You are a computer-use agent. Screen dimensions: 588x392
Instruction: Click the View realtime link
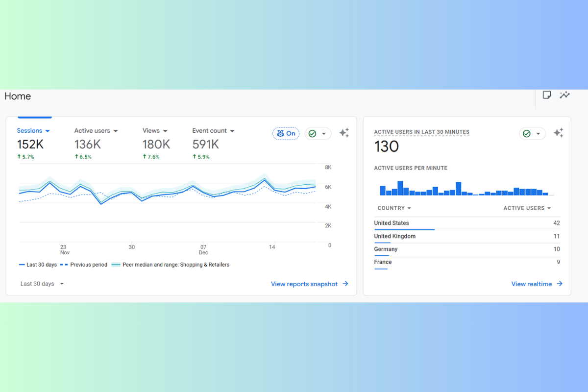tap(532, 284)
